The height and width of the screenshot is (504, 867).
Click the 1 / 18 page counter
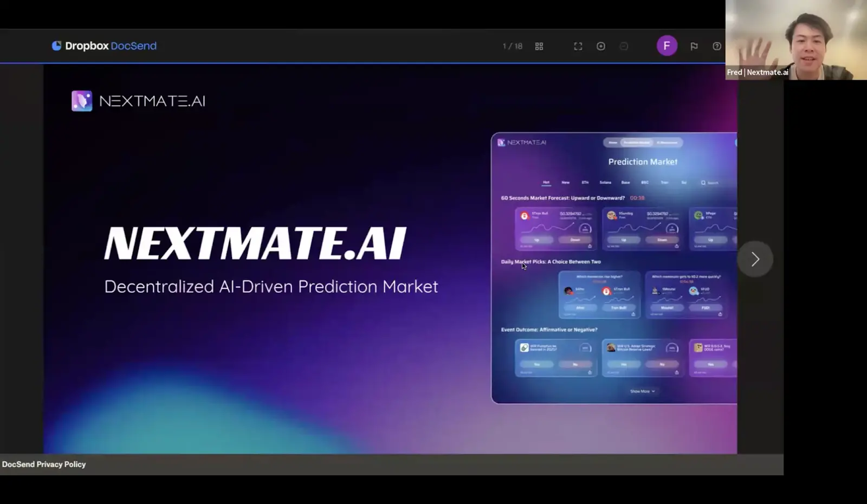pyautogui.click(x=513, y=47)
